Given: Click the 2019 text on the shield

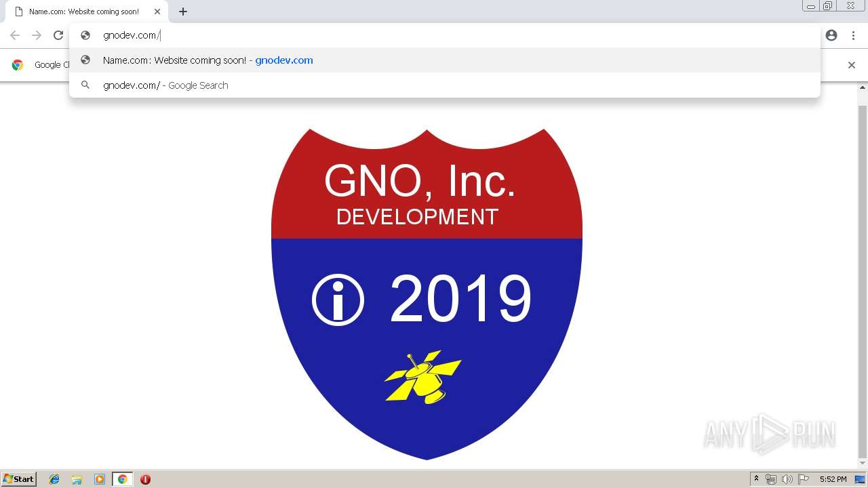Looking at the screenshot, I should click(460, 298).
